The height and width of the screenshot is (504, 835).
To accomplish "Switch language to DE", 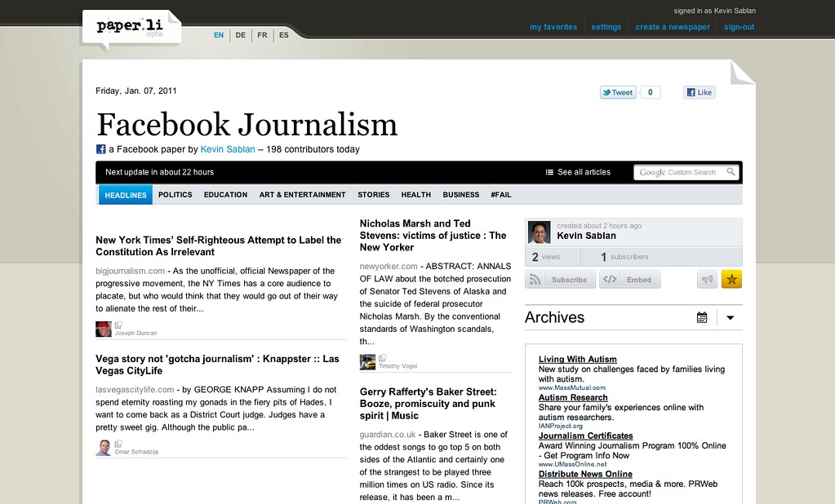I will [x=241, y=35].
